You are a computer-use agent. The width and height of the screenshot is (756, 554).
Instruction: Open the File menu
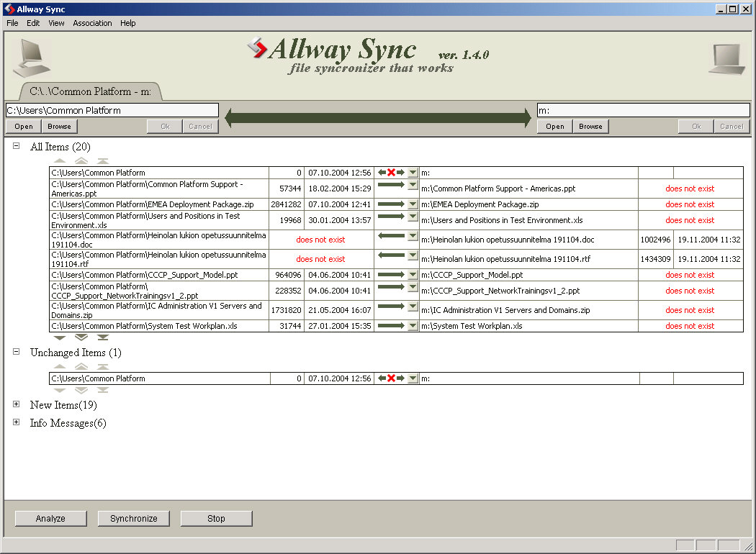[12, 23]
